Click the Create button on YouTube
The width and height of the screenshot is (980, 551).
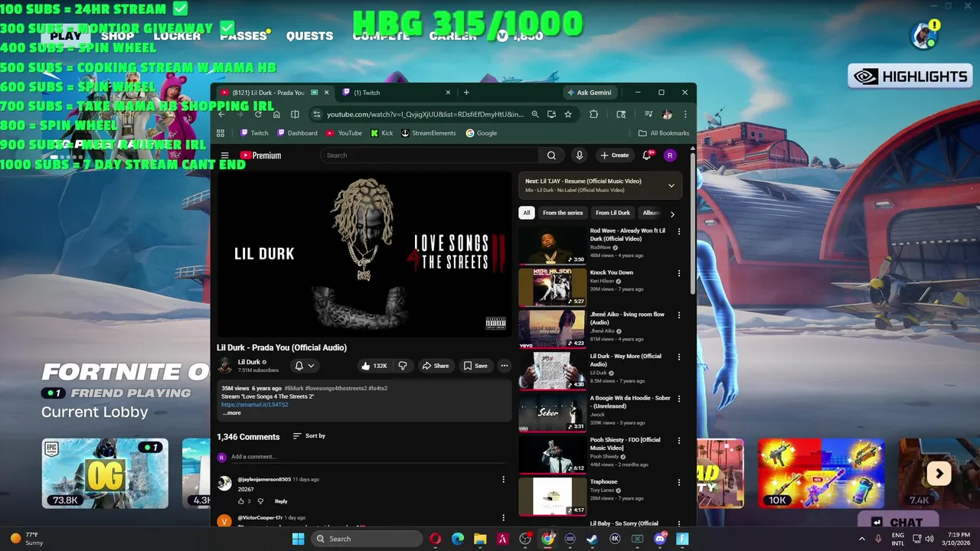(x=614, y=155)
